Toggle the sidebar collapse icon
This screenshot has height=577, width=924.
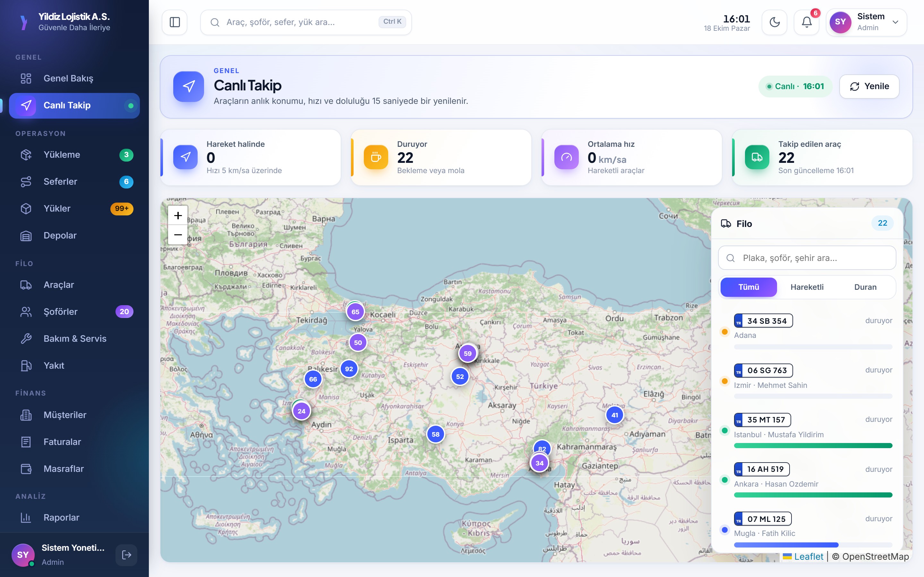175,22
